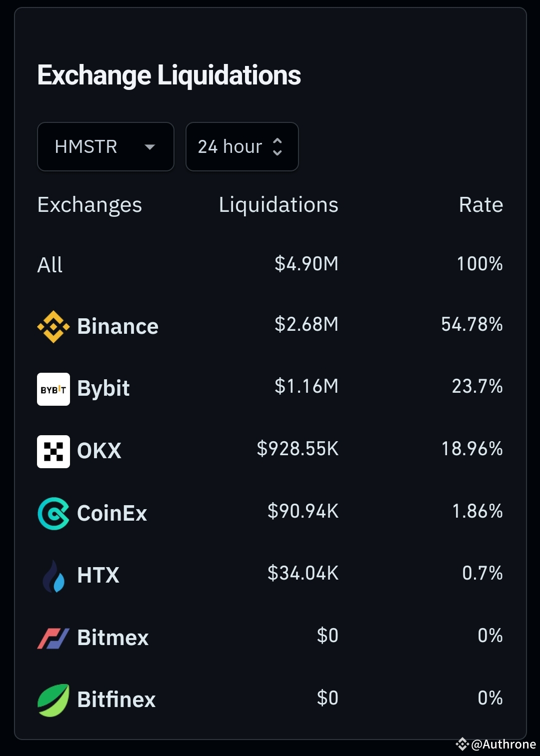Screen dimensions: 540x756
Task: Open the Binance exchange name link
Action: (x=117, y=326)
